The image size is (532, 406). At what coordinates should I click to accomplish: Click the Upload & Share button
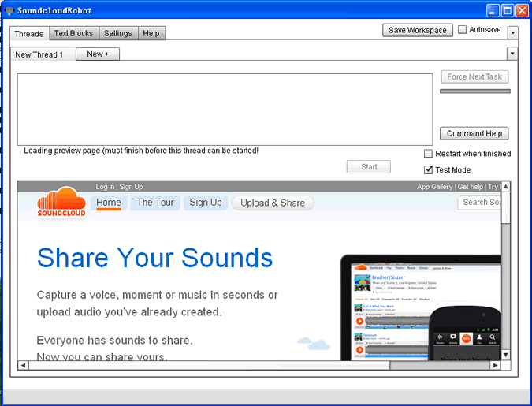click(273, 203)
